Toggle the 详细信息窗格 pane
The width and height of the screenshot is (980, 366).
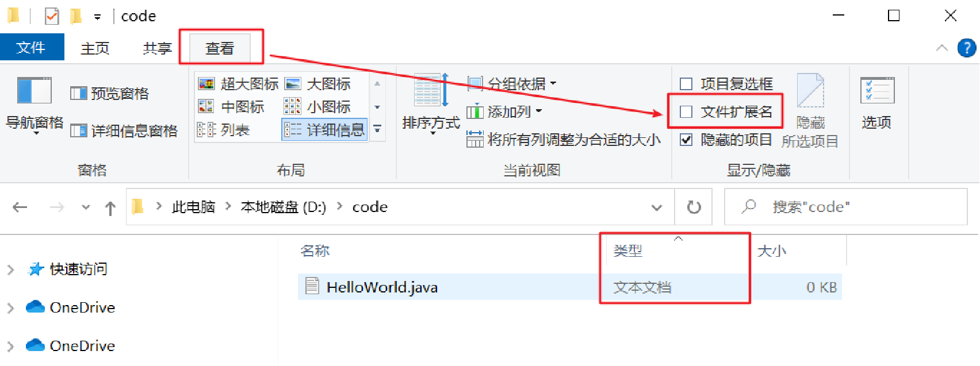(124, 131)
